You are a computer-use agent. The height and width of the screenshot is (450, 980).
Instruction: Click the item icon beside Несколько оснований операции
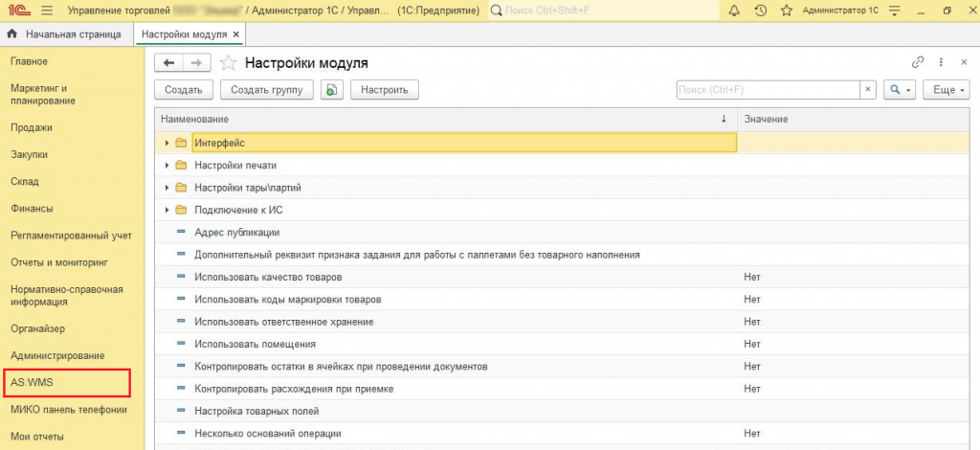(x=181, y=433)
